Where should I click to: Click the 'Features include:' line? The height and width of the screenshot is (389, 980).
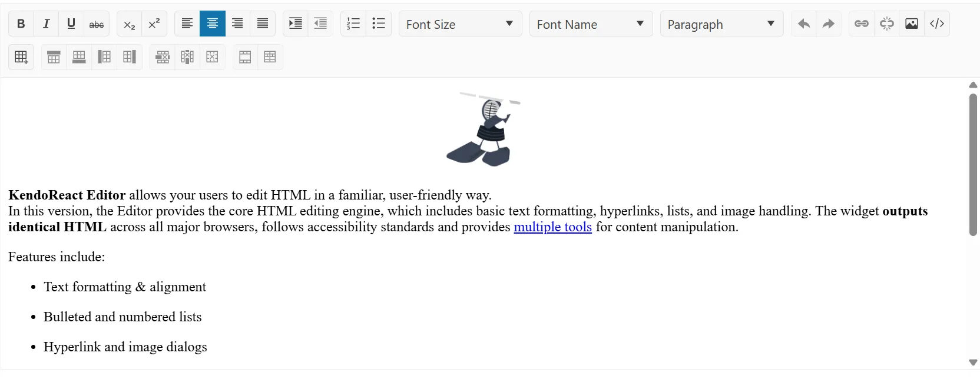[57, 257]
